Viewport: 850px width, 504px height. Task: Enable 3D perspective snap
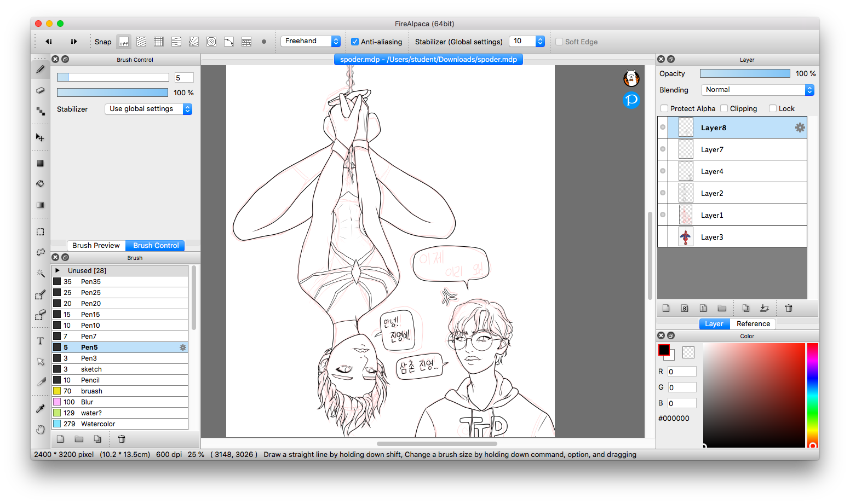(246, 42)
